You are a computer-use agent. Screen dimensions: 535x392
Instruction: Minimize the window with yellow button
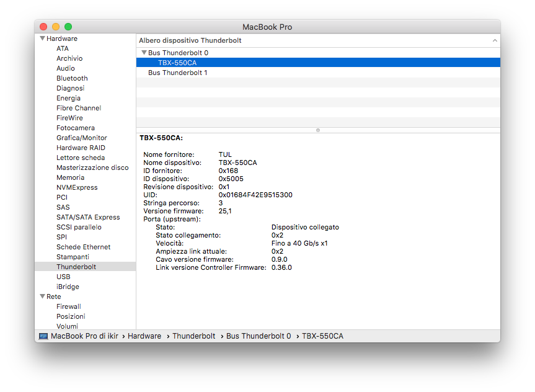coord(56,27)
